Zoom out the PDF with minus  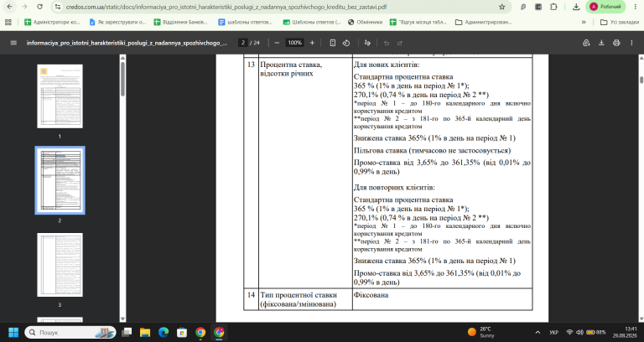coord(277,43)
